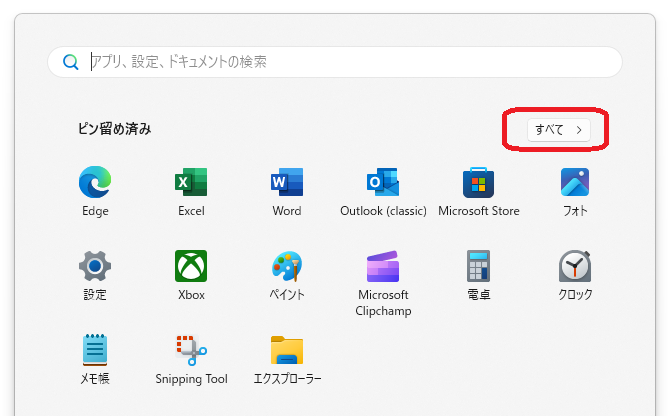Screen dimensions: 668x416
Task: Click the chevron arrow beside すべて
Action: click(579, 130)
